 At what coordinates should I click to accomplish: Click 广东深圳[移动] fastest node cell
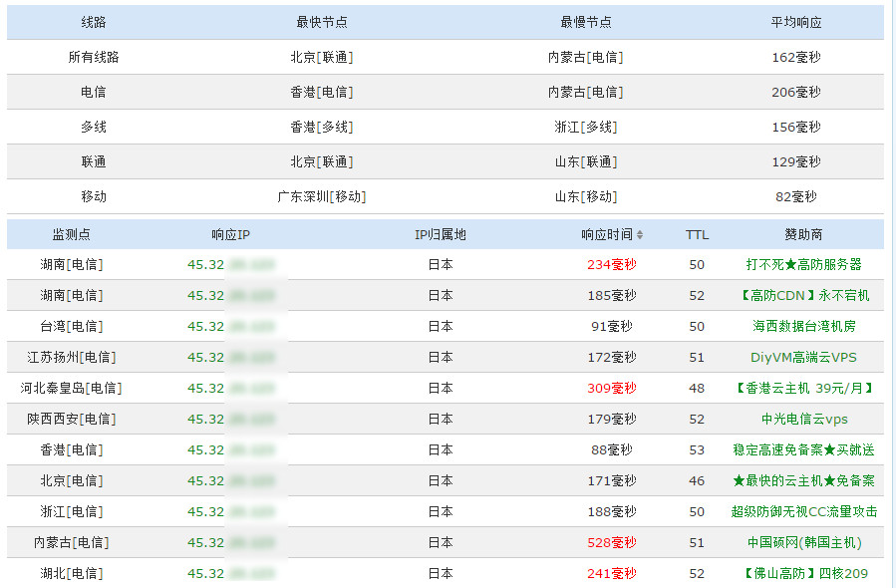321,196
